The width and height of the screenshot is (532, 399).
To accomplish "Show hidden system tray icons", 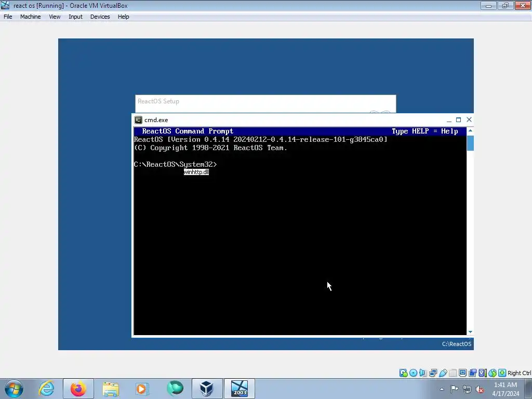I will [442, 389].
